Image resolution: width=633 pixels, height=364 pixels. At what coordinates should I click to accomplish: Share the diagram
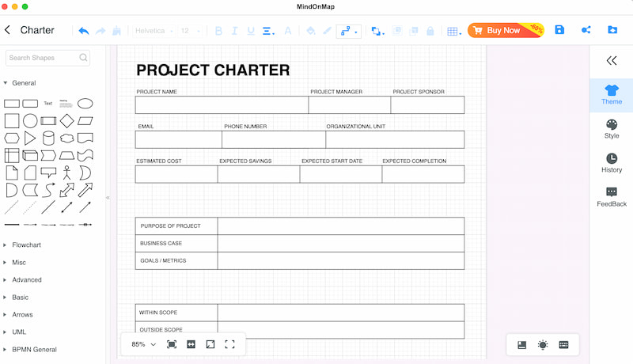tap(586, 30)
